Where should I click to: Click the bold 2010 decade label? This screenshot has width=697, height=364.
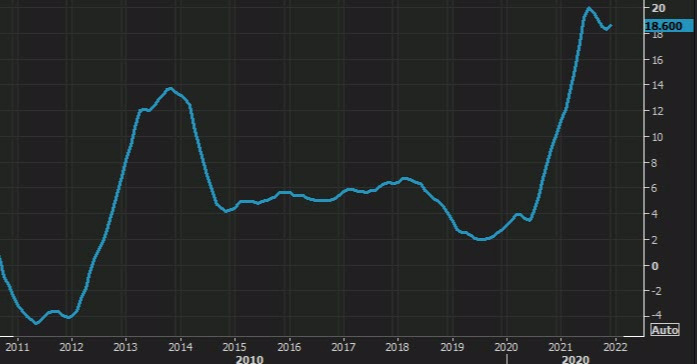click(249, 359)
